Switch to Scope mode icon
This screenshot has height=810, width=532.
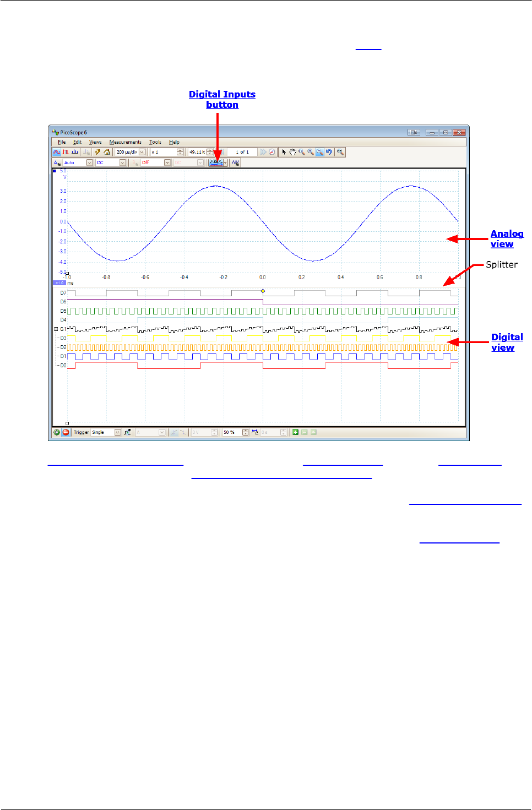[x=56, y=152]
